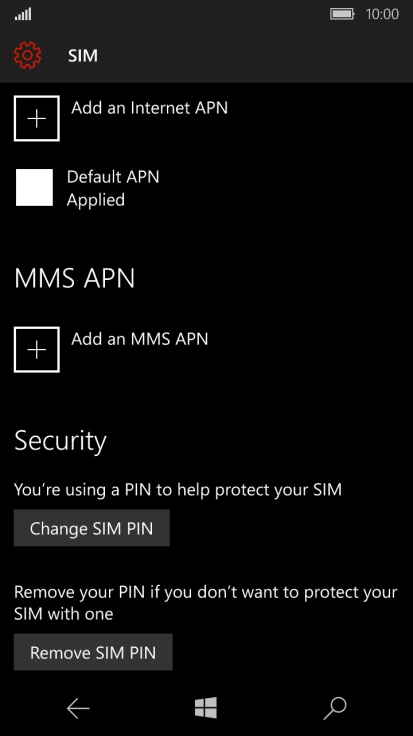Screen dimensions: 413x736
Task: Tap the MMS APN section heading
Action: 75,278
